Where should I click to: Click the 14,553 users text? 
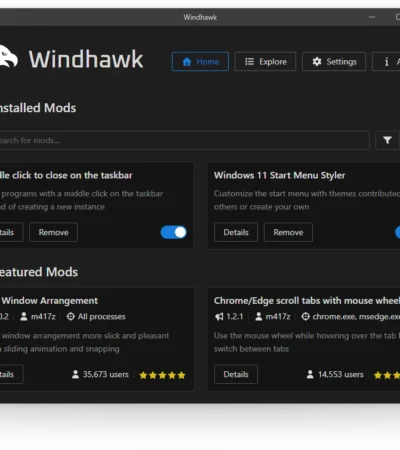point(341,374)
